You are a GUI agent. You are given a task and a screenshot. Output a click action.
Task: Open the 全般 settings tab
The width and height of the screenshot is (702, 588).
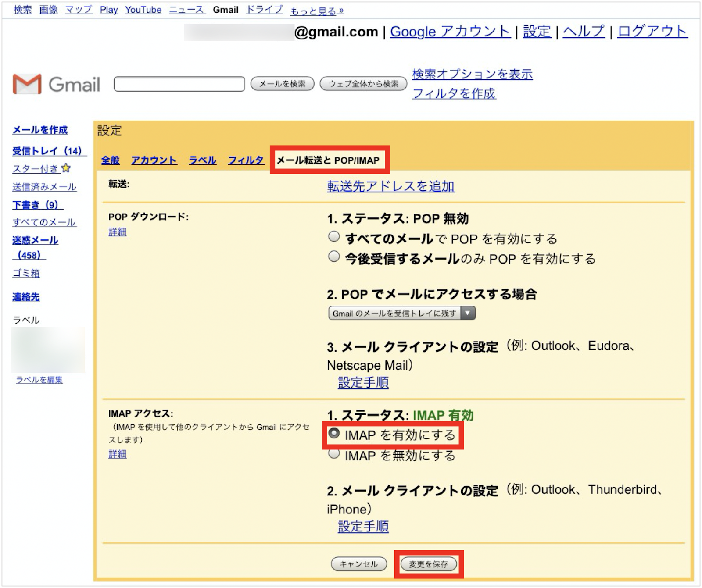pyautogui.click(x=110, y=160)
